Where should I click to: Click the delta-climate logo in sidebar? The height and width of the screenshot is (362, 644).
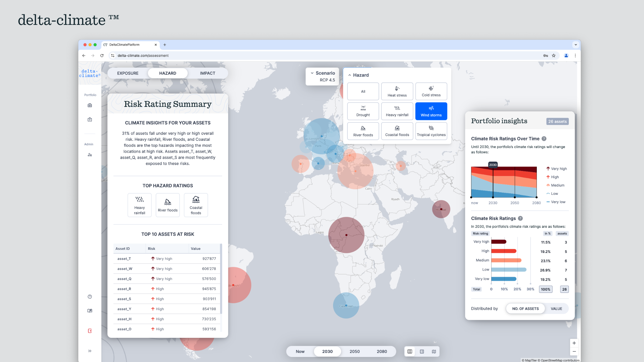[x=90, y=73]
